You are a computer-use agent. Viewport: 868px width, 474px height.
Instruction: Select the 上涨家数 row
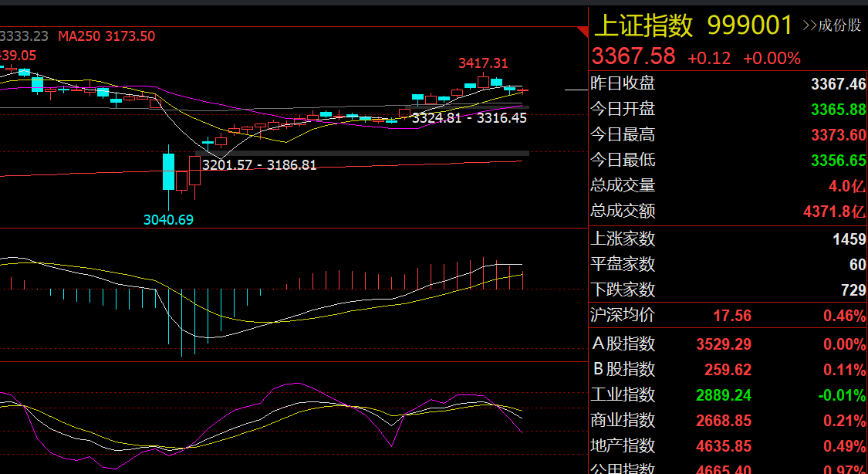(728, 239)
